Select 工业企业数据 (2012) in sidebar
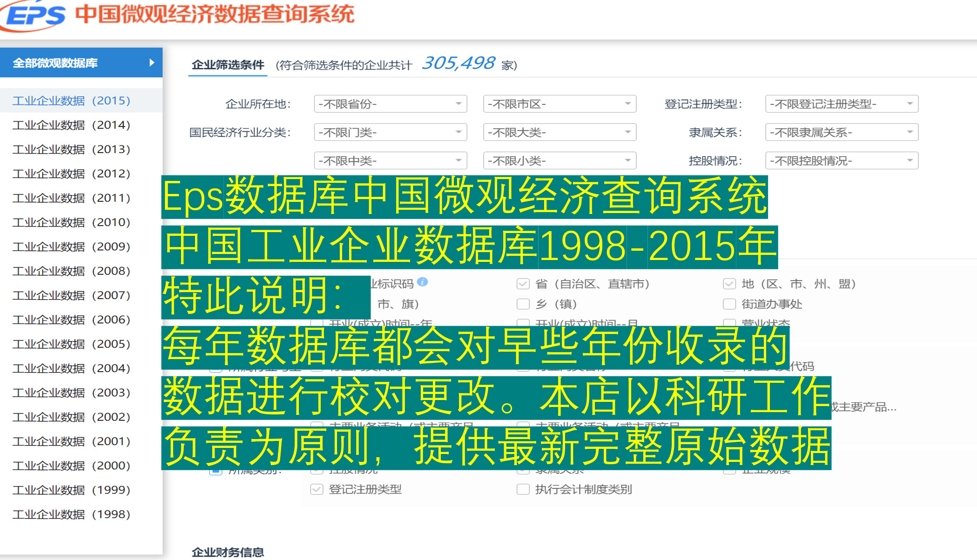Image resolution: width=977 pixels, height=560 pixels. [x=71, y=173]
